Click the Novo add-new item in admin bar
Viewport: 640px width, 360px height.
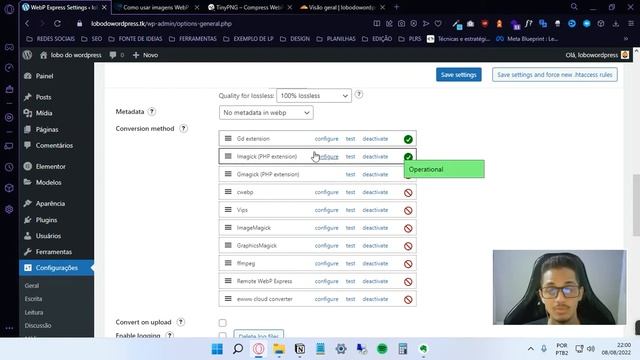[x=145, y=55]
